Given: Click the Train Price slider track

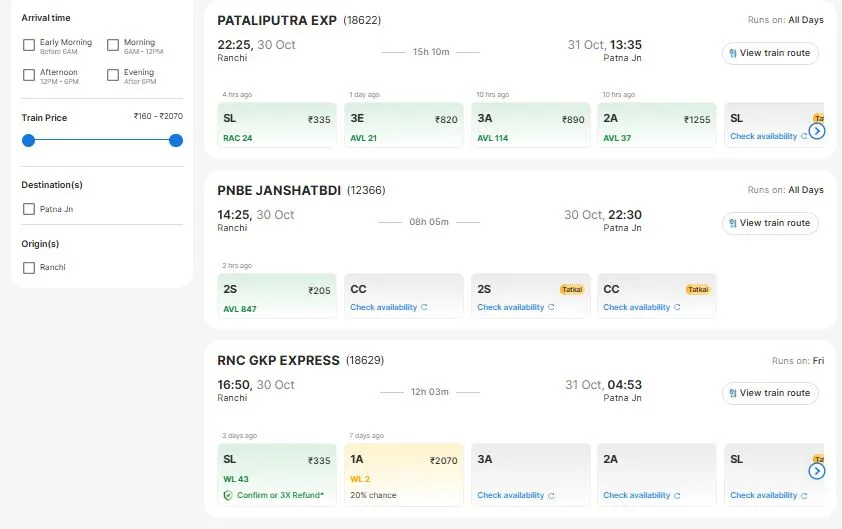Looking at the screenshot, I should 102,140.
